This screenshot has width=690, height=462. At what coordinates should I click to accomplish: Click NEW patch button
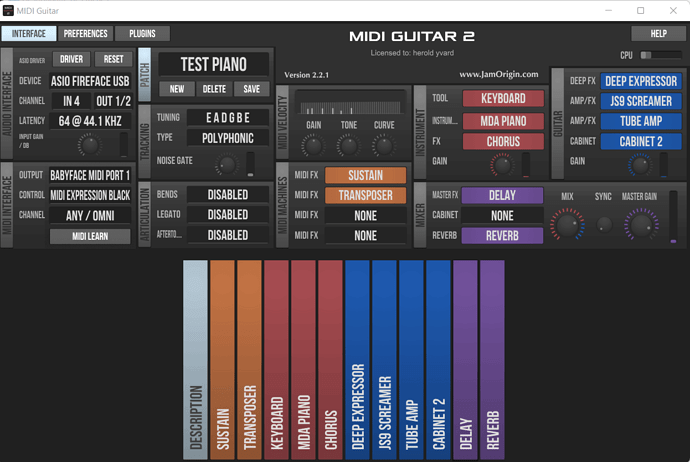[177, 89]
